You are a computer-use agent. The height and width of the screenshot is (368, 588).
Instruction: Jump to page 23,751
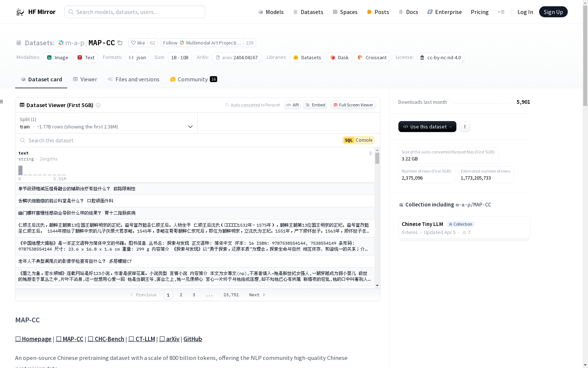[x=231, y=295]
